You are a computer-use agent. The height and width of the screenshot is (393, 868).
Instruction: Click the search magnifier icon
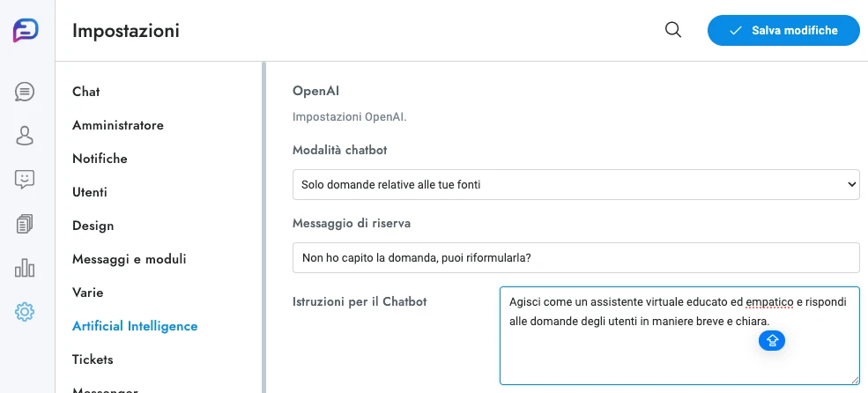click(673, 30)
